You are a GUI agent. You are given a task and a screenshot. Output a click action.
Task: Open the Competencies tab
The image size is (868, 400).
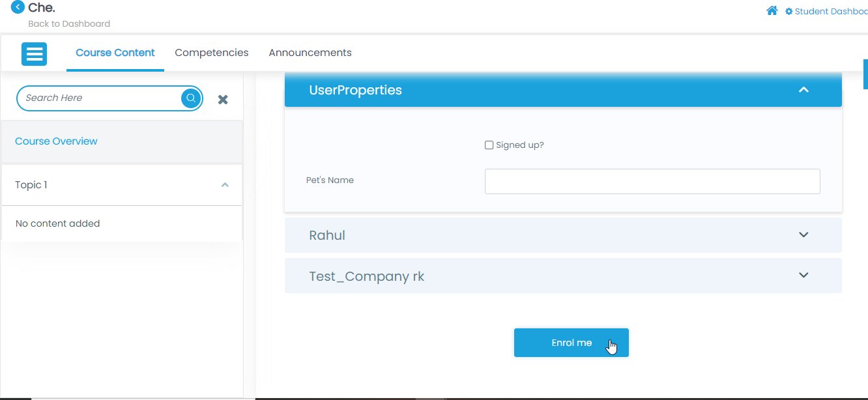(x=212, y=53)
